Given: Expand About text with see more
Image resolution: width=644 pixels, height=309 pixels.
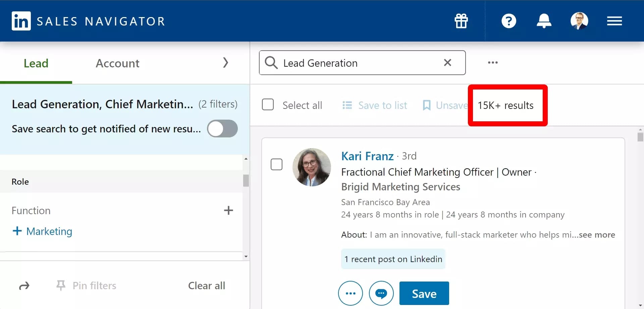Looking at the screenshot, I should (x=597, y=235).
